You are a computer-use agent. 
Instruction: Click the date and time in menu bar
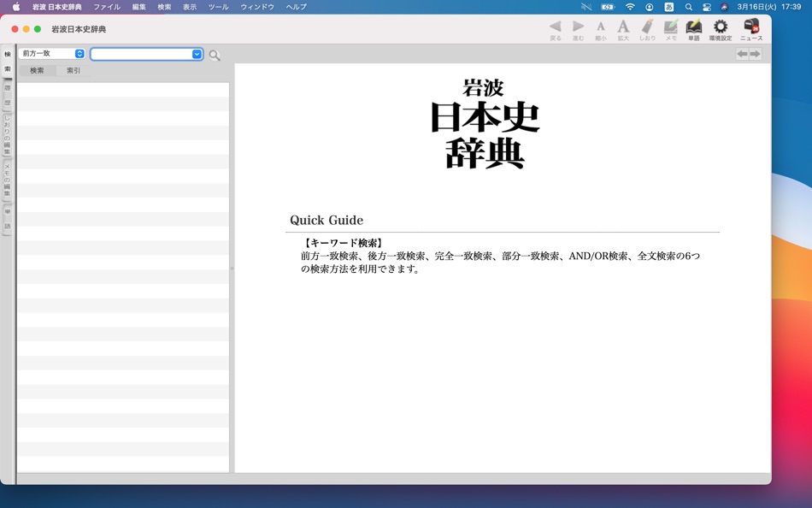click(x=769, y=7)
